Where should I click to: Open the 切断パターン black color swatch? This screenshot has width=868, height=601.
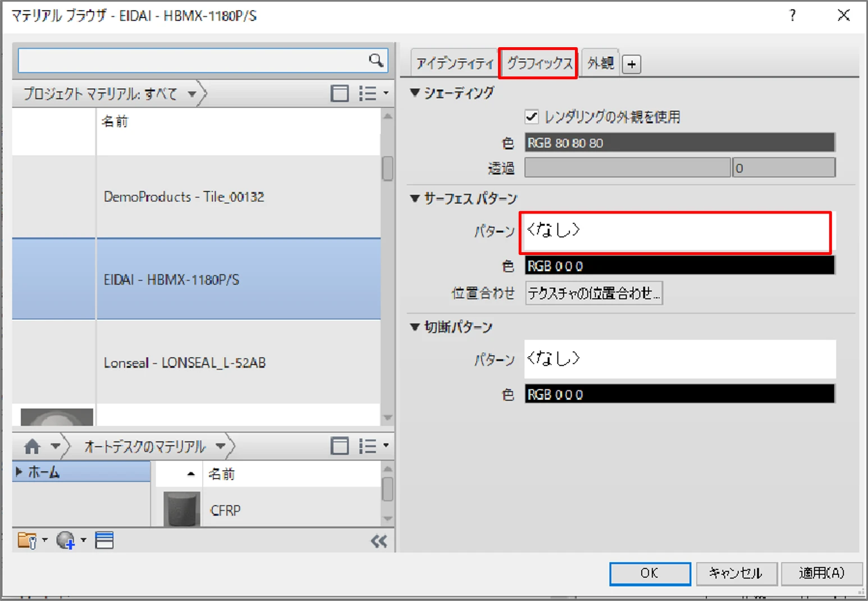(680, 394)
